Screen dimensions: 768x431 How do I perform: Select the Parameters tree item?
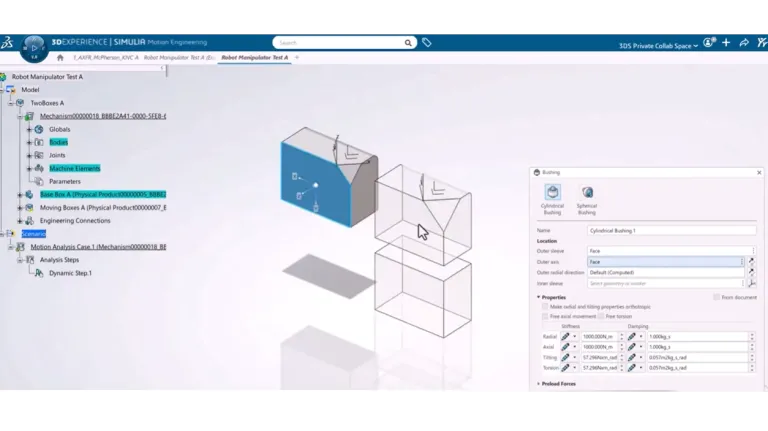[x=65, y=182]
